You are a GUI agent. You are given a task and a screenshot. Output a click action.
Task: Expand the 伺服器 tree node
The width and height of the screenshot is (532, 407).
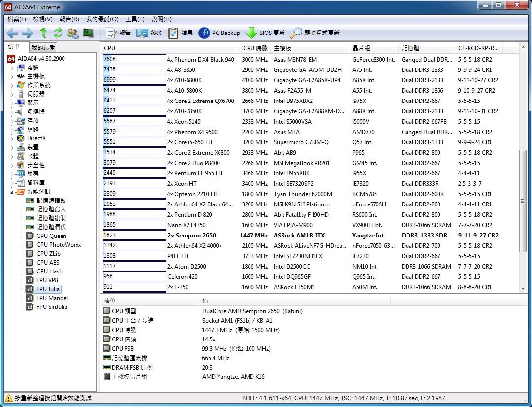click(12, 95)
